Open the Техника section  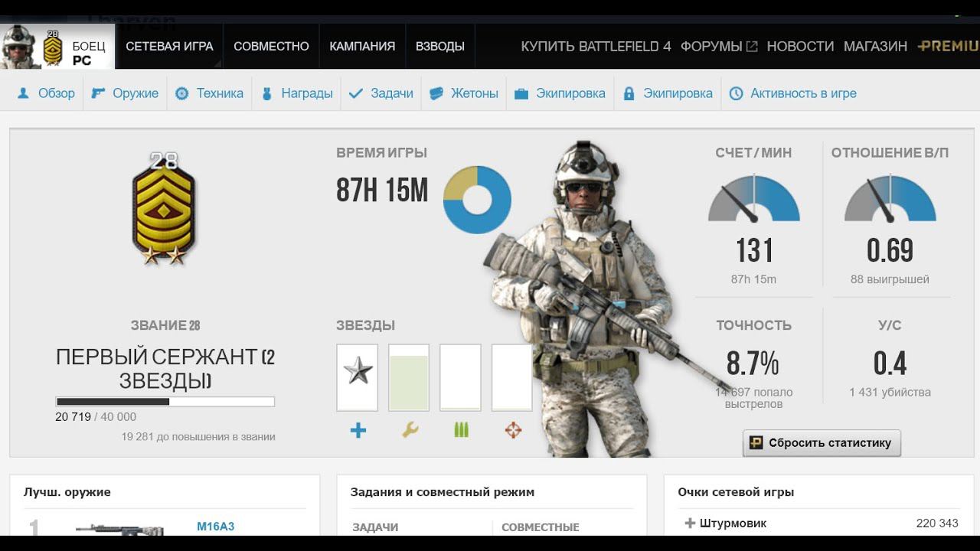(220, 93)
